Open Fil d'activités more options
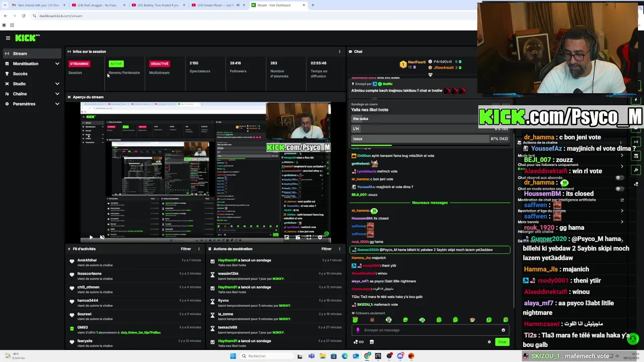This screenshot has height=362, width=644. click(199, 249)
